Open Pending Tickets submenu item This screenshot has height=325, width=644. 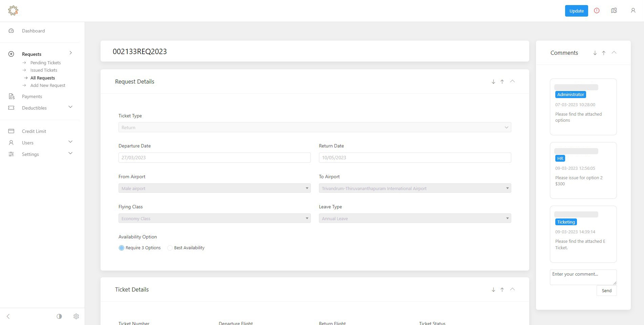click(45, 63)
